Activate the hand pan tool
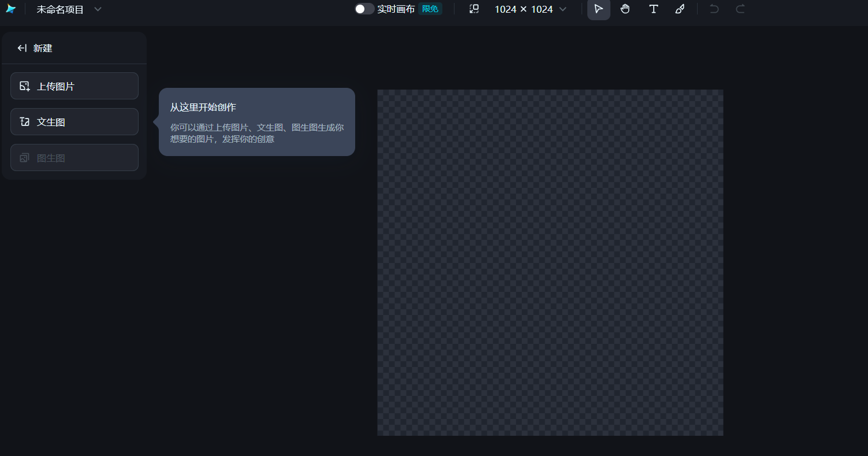 pyautogui.click(x=625, y=9)
